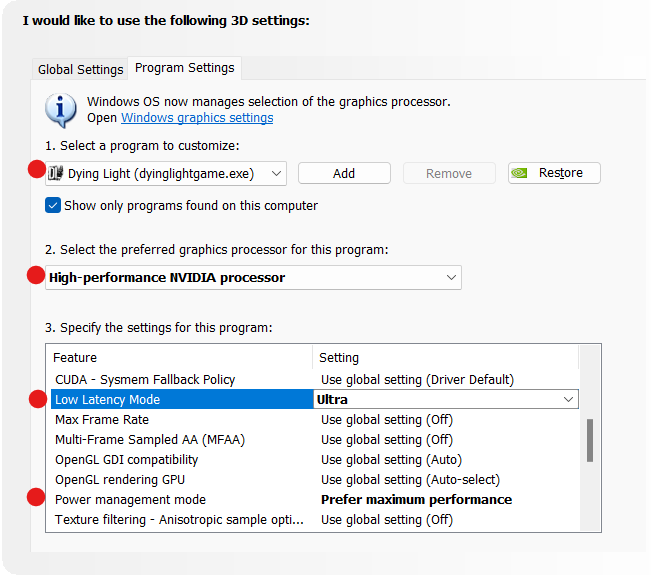Click red marker beside graphics processor dropdown
Screen dimensions: 651x577
pyautogui.click(x=36, y=274)
